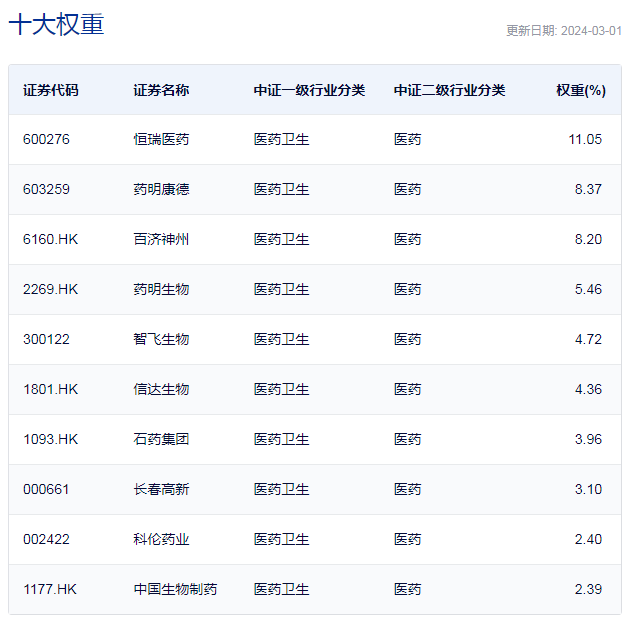Click 医药卫生 in the 信达生物 row

[x=281, y=389]
